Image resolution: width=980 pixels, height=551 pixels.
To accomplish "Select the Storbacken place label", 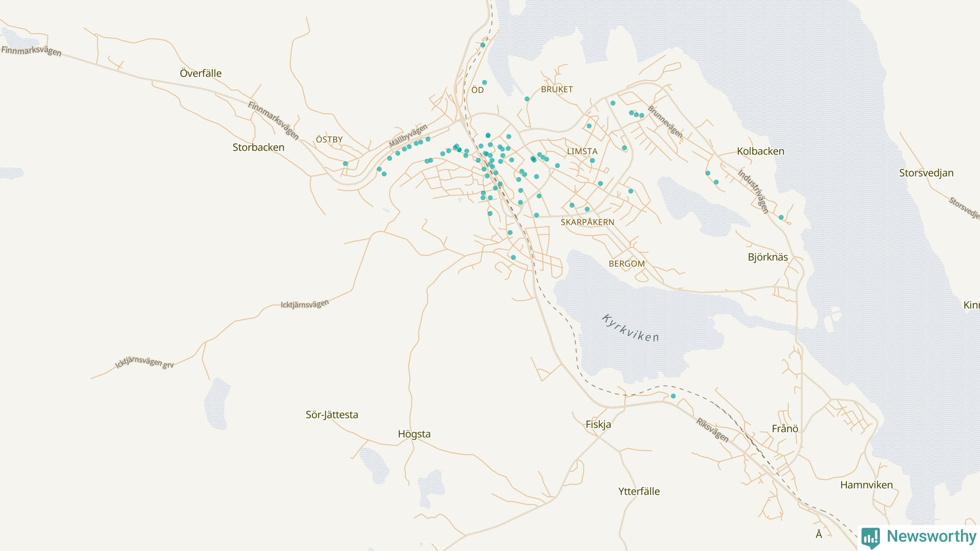I will (258, 147).
